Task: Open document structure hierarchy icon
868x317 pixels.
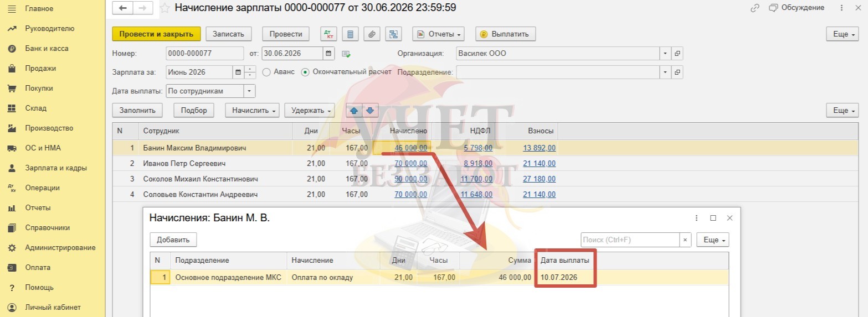Action: [x=394, y=34]
